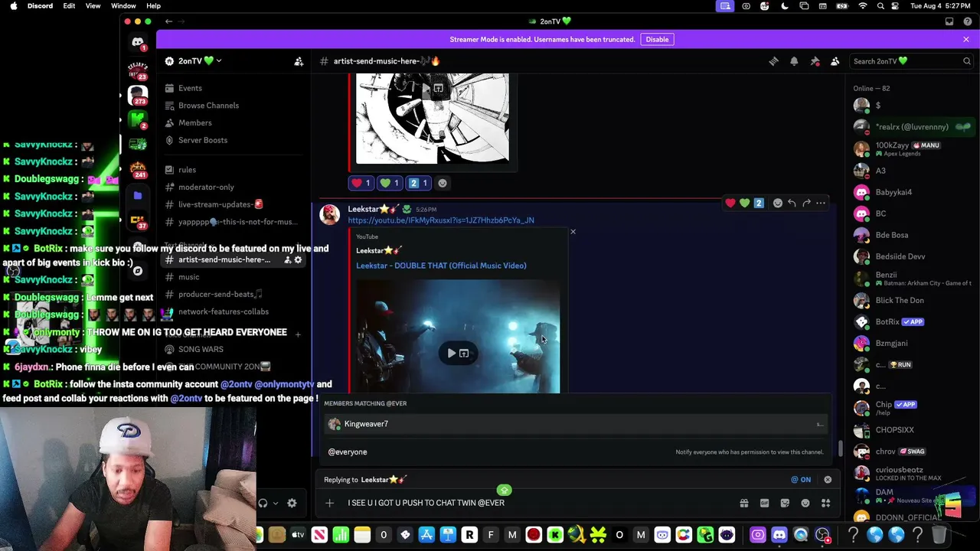Viewport: 980px width, 551px height.
Task: Toggle green heart reaction under image
Action: click(390, 183)
